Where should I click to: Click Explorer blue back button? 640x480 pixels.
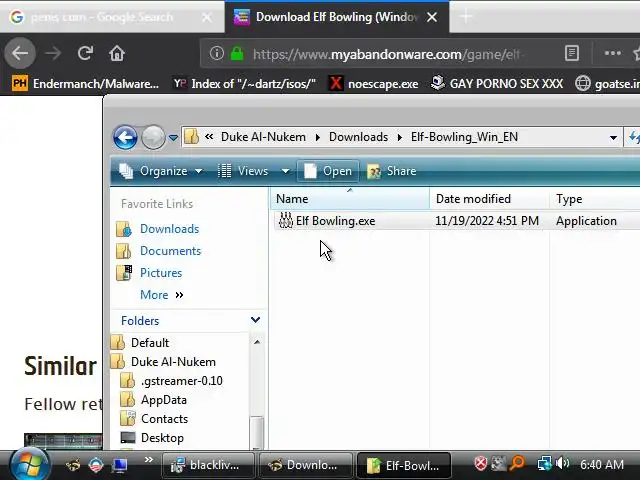pyautogui.click(x=125, y=137)
